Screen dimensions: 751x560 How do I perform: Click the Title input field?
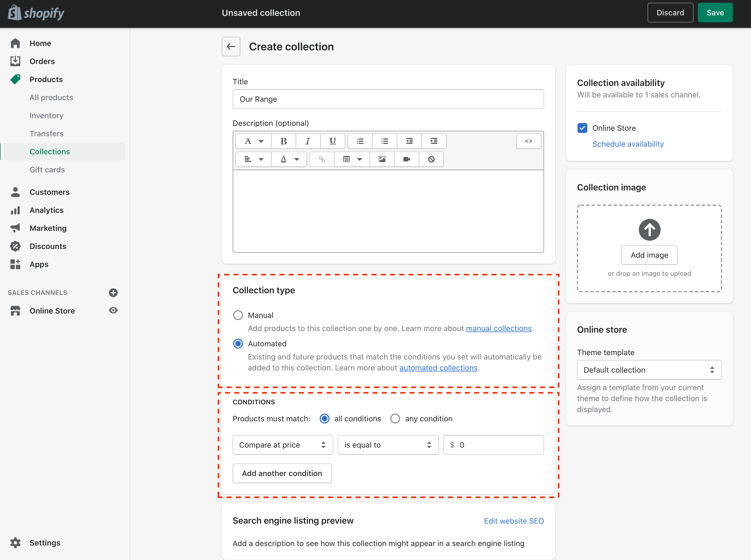pyautogui.click(x=388, y=99)
